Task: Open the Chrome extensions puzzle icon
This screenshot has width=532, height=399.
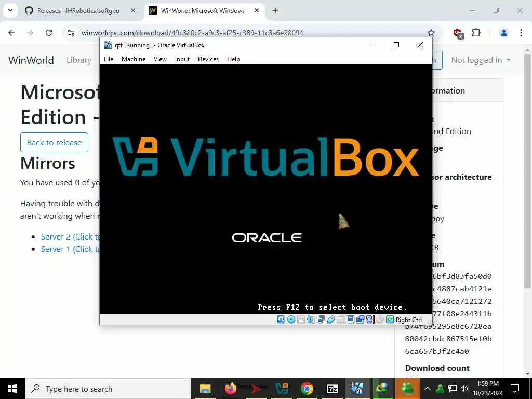Action: [476, 33]
